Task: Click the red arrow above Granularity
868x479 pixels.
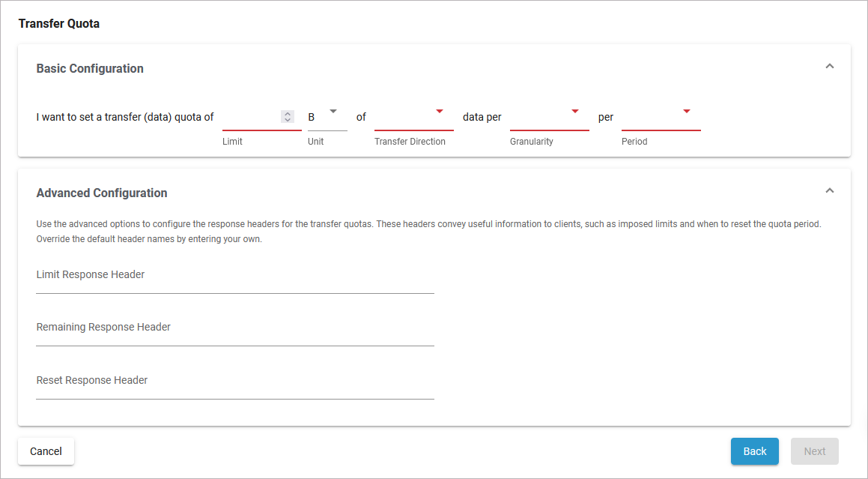Action: [x=575, y=112]
